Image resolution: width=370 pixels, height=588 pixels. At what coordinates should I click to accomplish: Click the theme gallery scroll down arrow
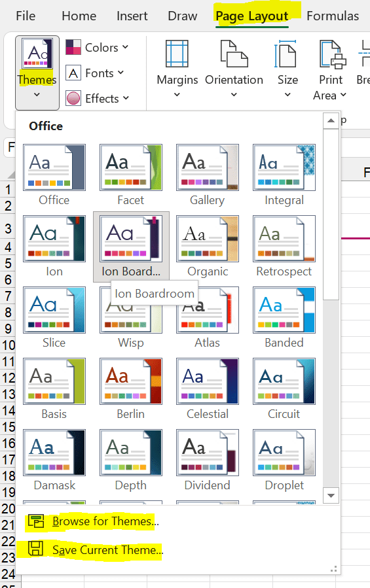[331, 496]
